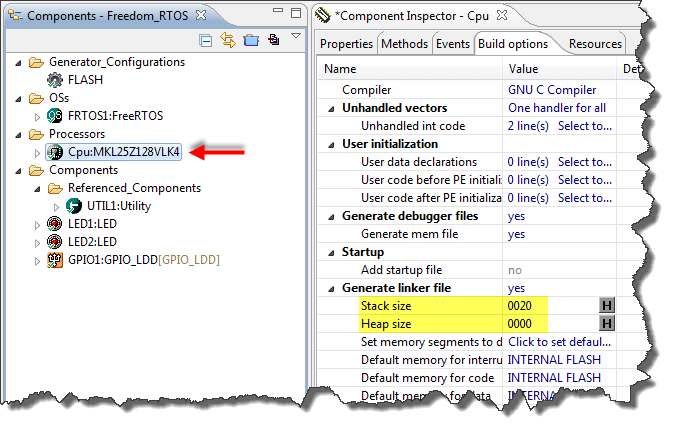This screenshot has width=677, height=432.
Task: Close the Component Inspector - Cpu tab
Action: 502,16
